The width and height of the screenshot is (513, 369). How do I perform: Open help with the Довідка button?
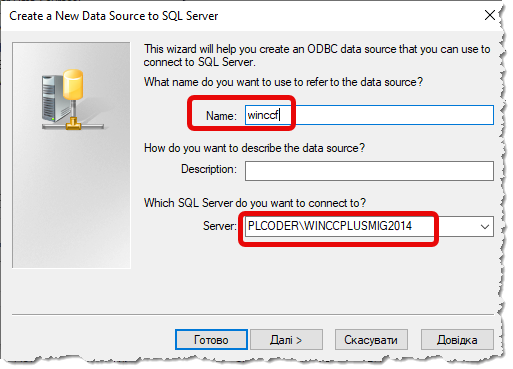(457, 340)
